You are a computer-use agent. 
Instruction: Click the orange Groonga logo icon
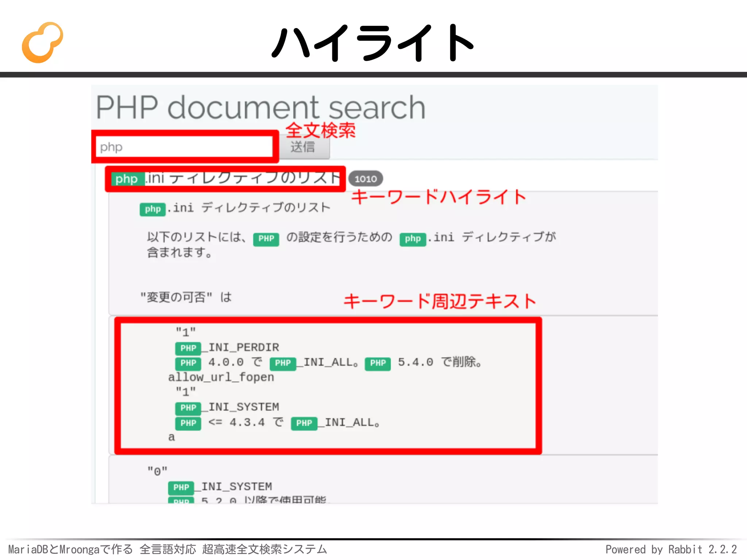tap(43, 42)
